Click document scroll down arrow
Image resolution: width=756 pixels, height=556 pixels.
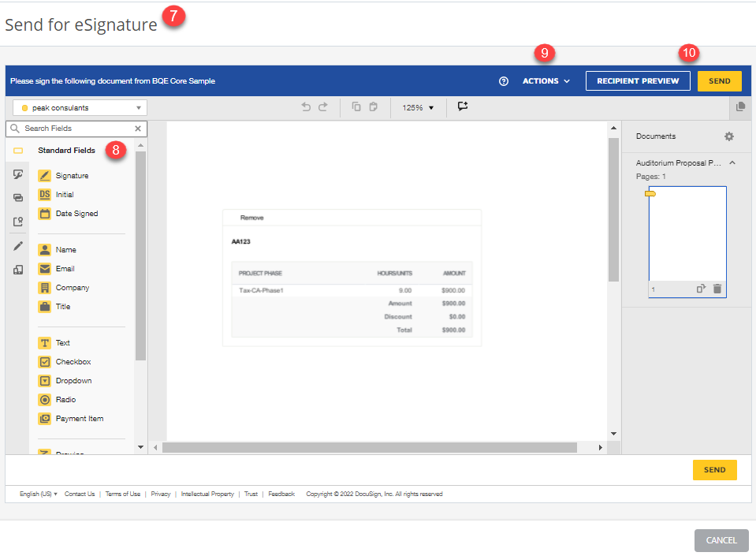613,434
